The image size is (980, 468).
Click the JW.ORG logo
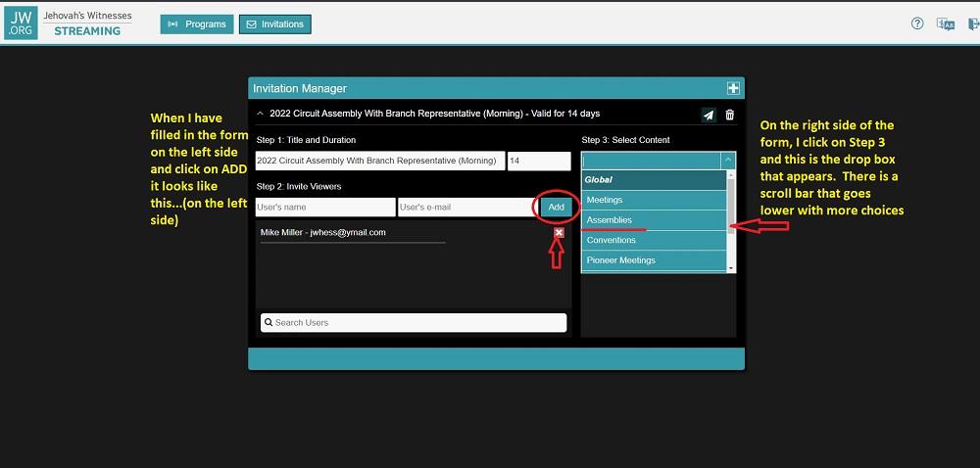click(x=21, y=23)
